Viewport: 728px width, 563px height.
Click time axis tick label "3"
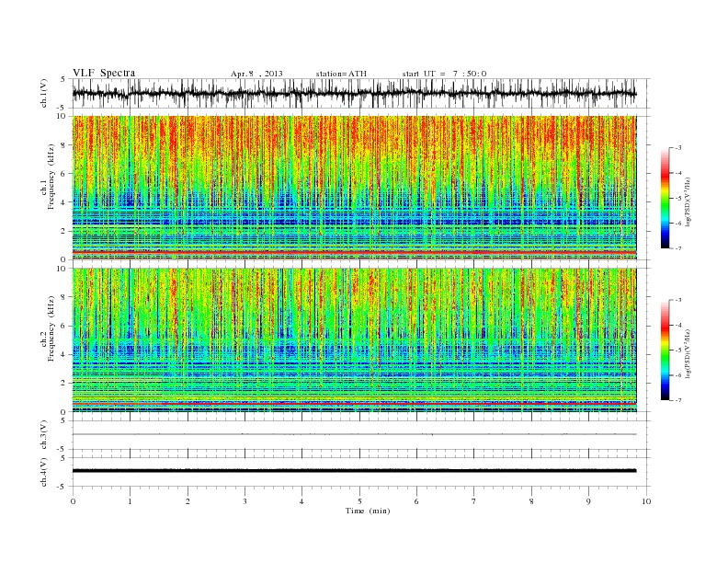[x=245, y=501]
